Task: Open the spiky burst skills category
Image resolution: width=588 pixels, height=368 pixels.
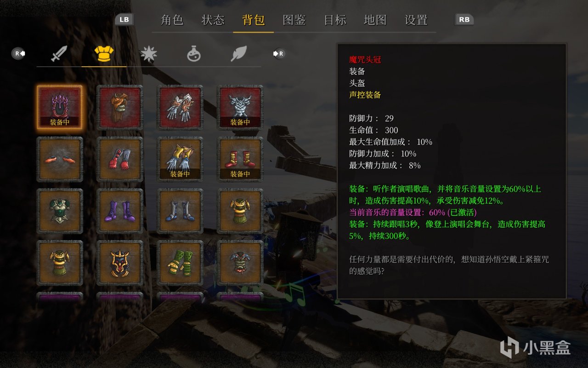Action: tap(149, 54)
